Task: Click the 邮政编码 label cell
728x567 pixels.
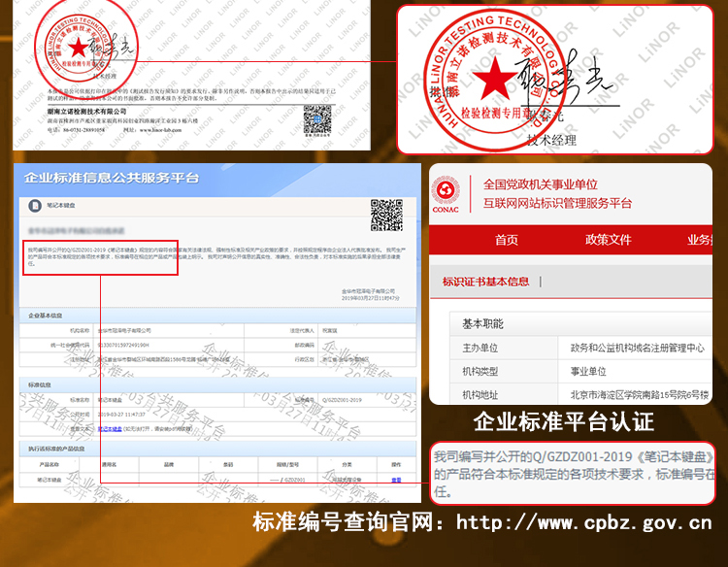Action: click(281, 345)
